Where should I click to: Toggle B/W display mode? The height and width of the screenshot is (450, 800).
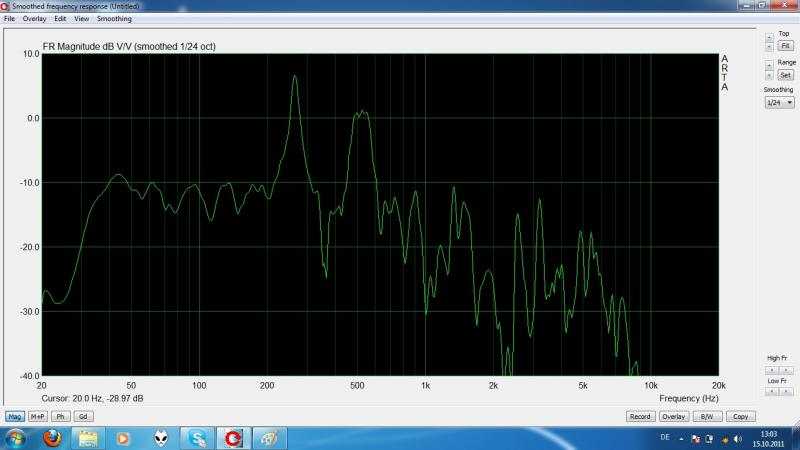pyautogui.click(x=707, y=416)
